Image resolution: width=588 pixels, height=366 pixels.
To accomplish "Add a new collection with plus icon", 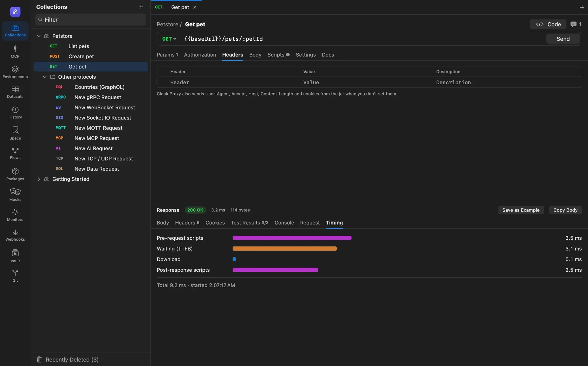I will 141,7.
